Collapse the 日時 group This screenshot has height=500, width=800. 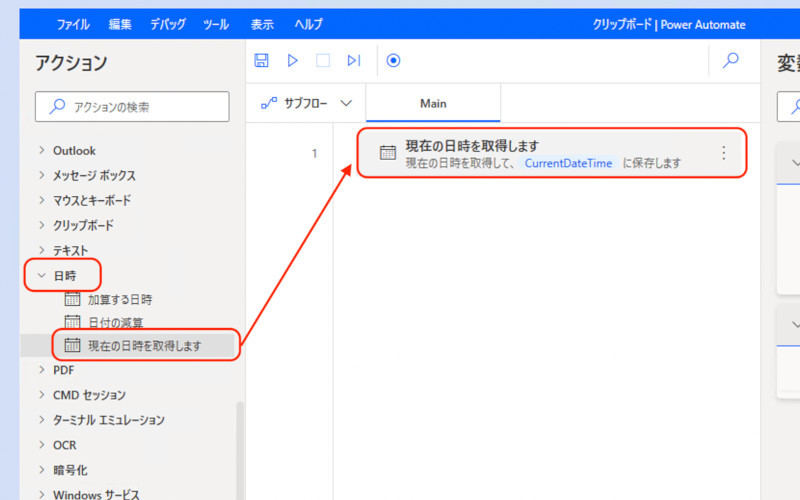tap(42, 276)
